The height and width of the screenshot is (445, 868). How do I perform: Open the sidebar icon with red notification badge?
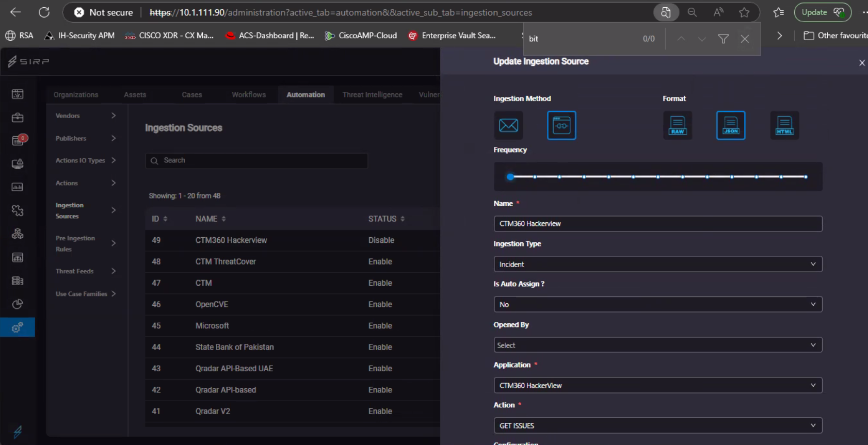pos(18,141)
